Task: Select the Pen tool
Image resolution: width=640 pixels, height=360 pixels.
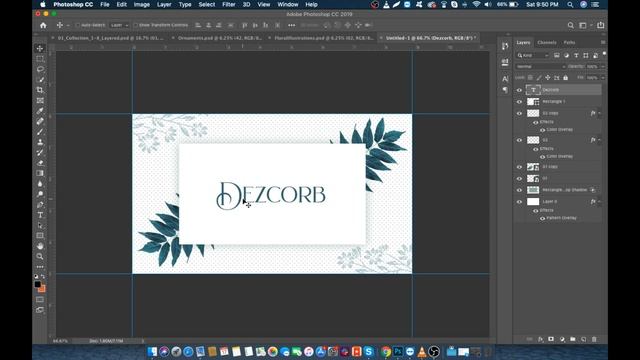Action: pyautogui.click(x=40, y=204)
